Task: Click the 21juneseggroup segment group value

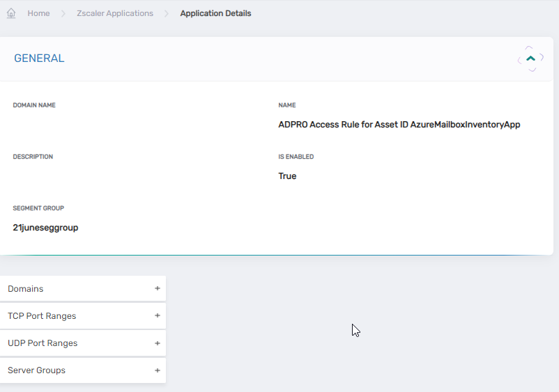Action: click(x=45, y=228)
